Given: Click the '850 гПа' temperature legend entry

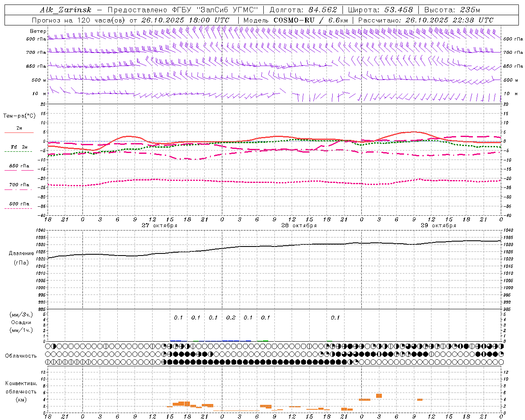Looking at the screenshot, I should (19, 166).
